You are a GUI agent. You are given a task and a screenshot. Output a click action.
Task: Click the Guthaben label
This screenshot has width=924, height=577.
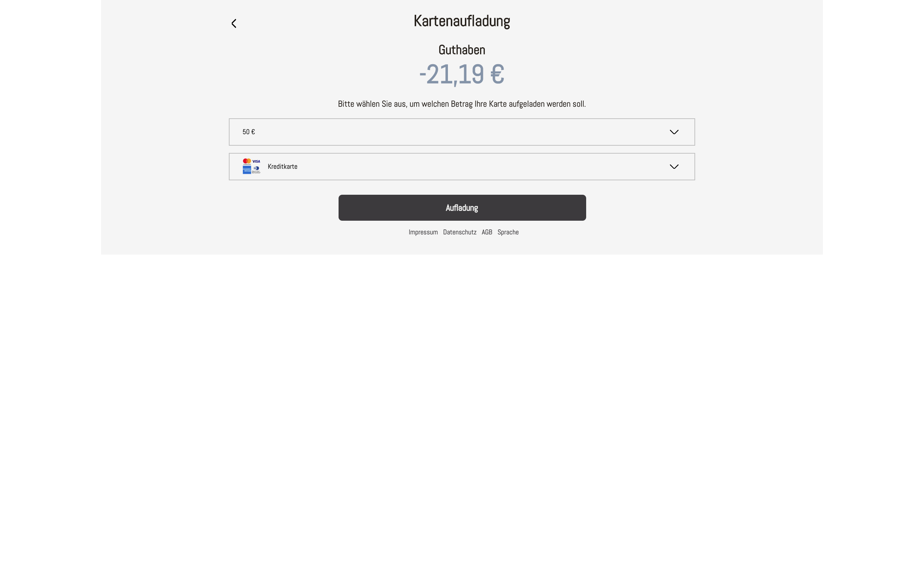pyautogui.click(x=462, y=50)
